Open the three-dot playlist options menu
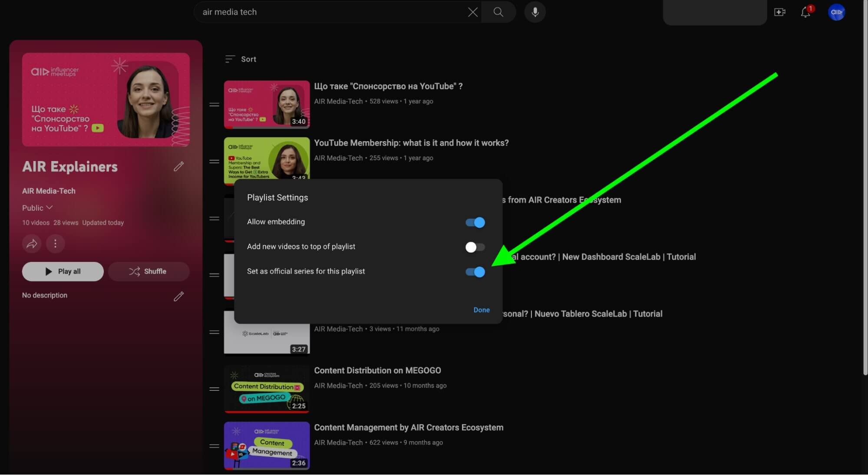 (x=55, y=244)
